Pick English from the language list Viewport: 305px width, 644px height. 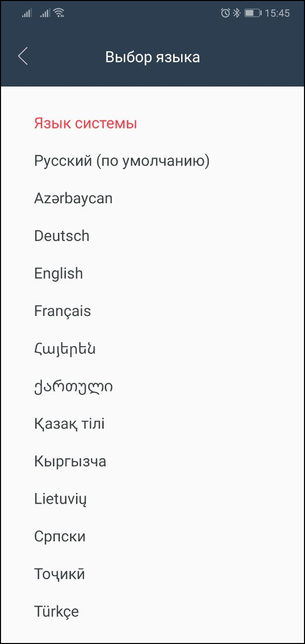tap(58, 274)
